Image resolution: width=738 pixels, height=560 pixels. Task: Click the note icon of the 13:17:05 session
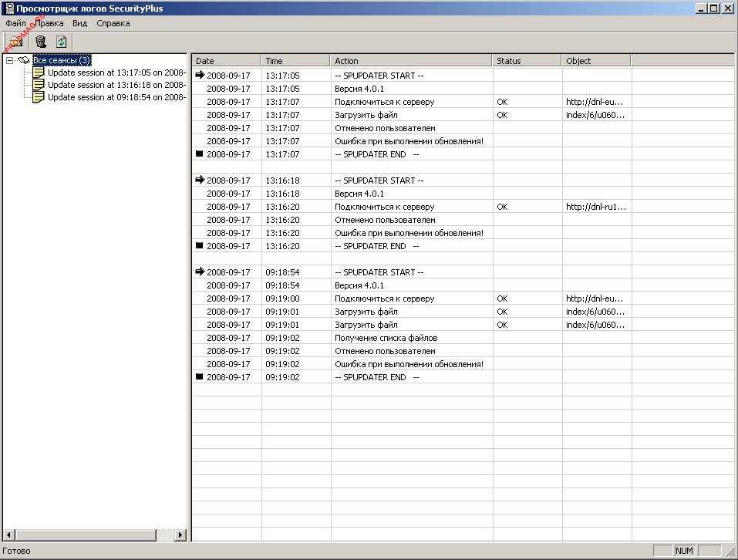(39, 73)
